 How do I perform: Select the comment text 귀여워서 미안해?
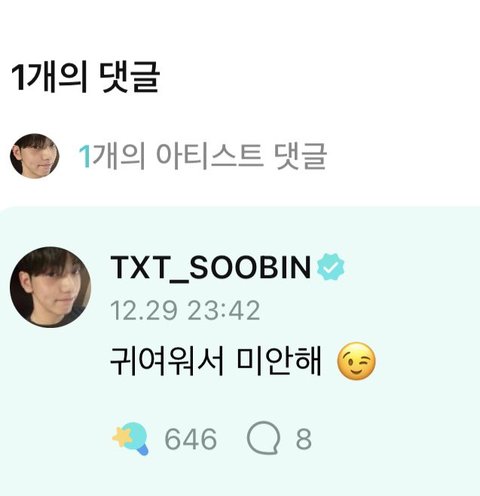[216, 361]
